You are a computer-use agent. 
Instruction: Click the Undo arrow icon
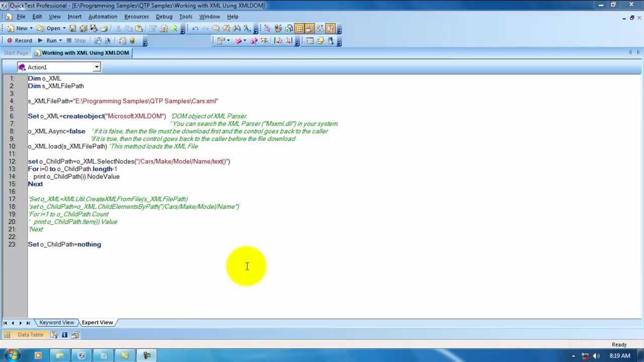[195, 29]
